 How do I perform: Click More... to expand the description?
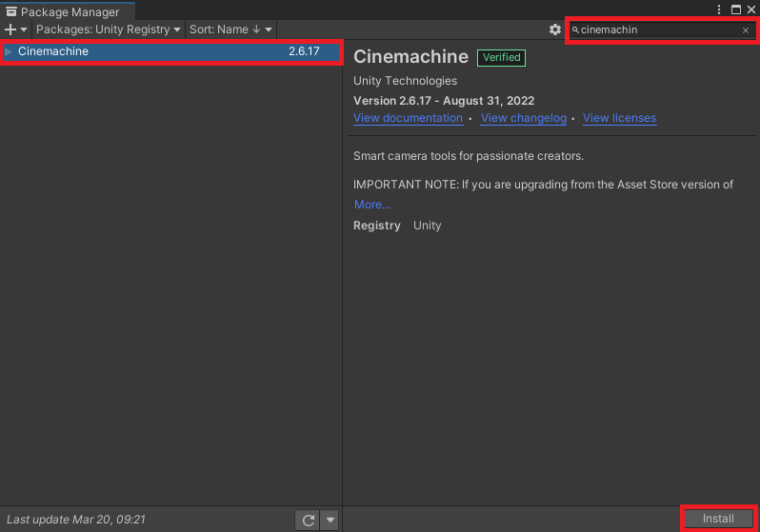372,205
